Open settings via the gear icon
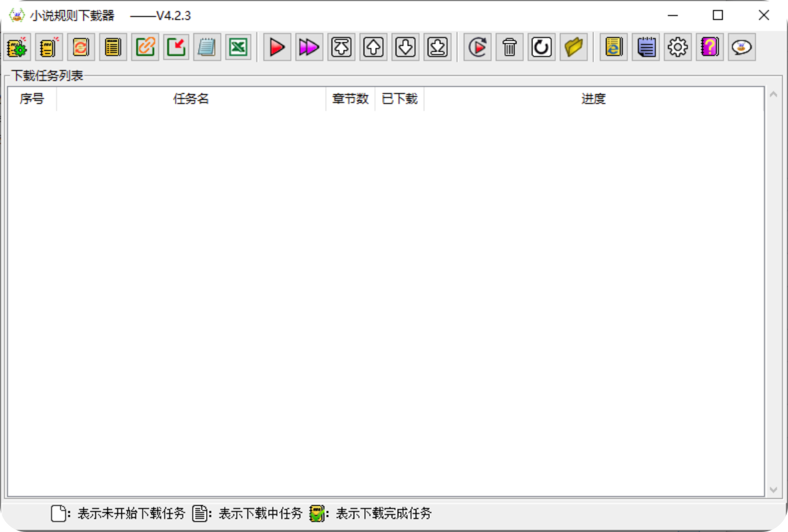This screenshot has width=788, height=532. [x=677, y=47]
